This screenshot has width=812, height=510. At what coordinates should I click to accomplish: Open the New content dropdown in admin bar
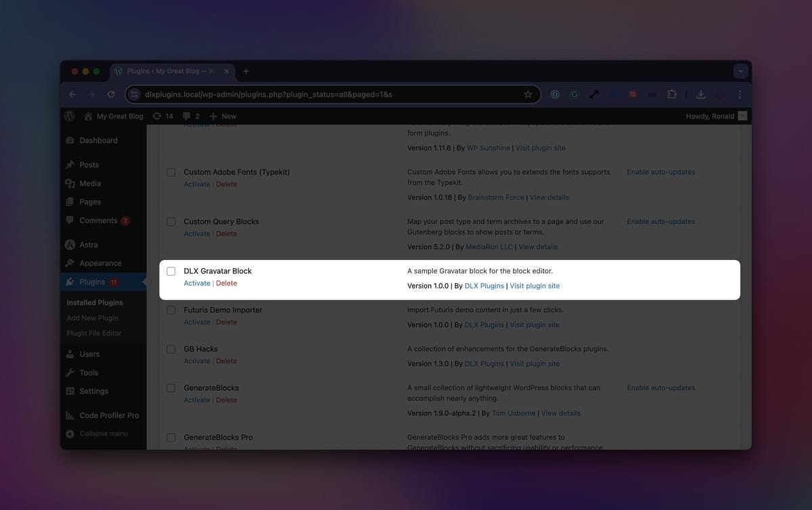coord(223,116)
